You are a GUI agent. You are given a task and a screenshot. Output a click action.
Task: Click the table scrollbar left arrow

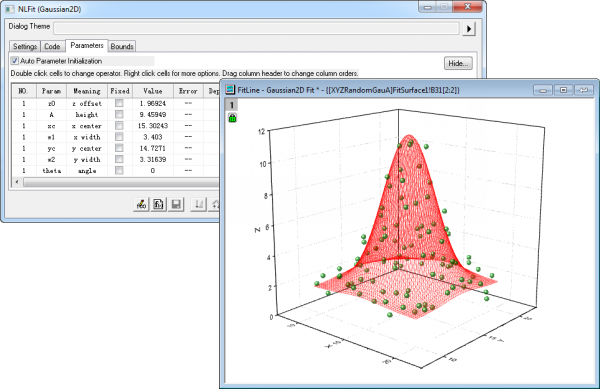[x=17, y=182]
